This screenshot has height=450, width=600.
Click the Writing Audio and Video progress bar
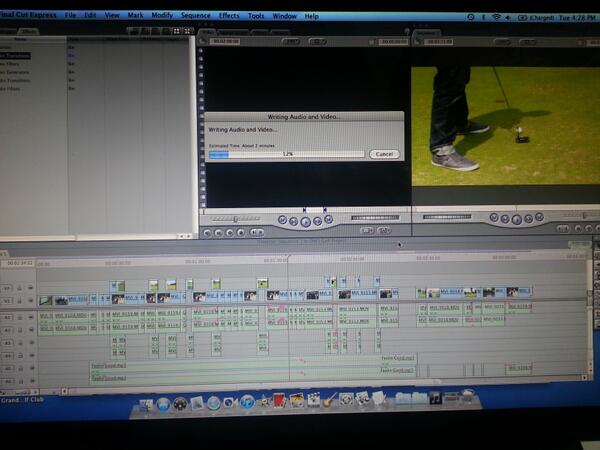287,154
